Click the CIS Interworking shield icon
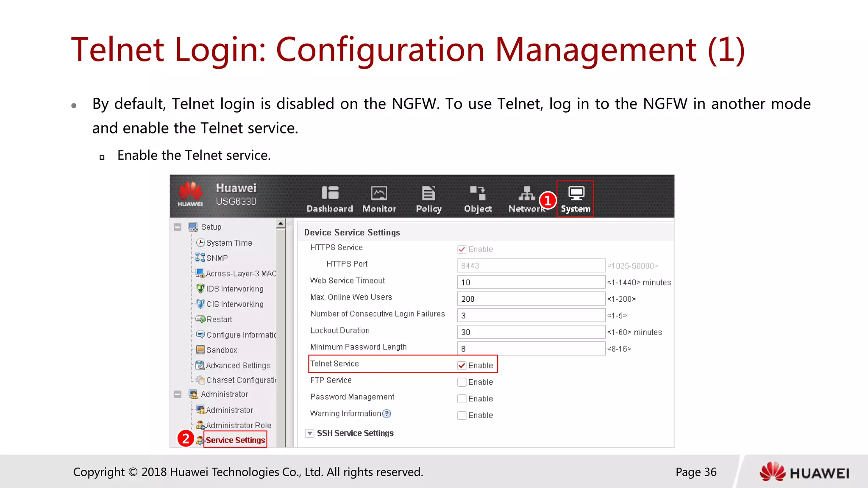The height and width of the screenshot is (488, 868). [x=200, y=304]
